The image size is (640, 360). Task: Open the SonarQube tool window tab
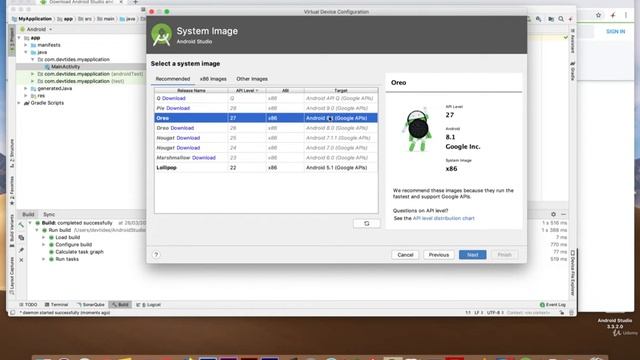pos(91,304)
